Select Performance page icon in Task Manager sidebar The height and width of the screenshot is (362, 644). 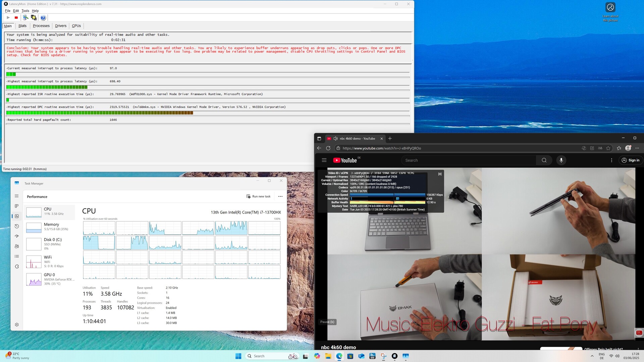(x=16, y=216)
